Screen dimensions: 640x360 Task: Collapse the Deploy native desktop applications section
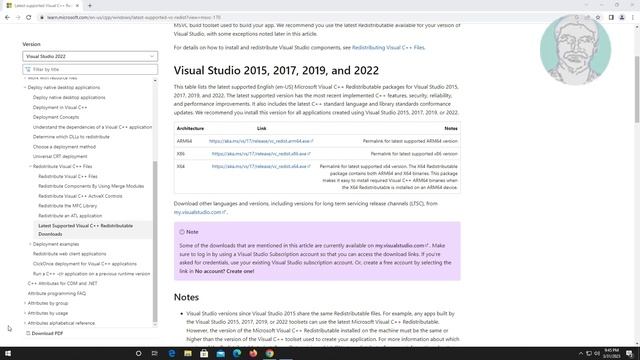(x=25, y=87)
